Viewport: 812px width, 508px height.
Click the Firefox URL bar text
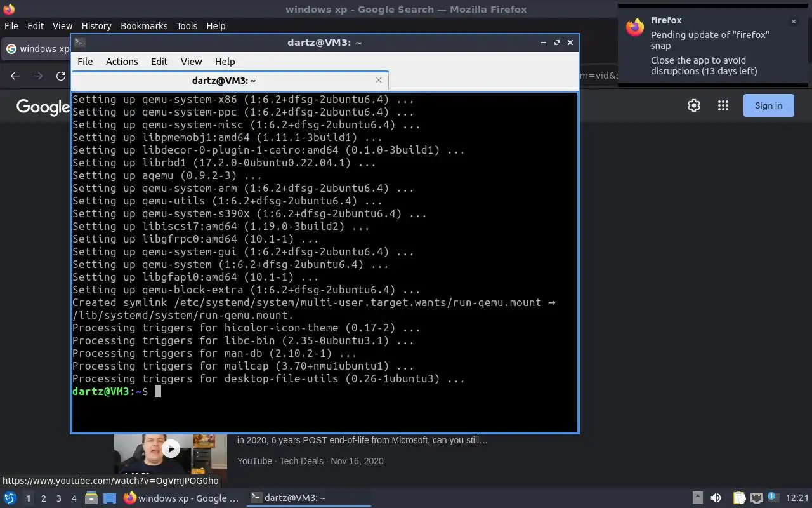(x=598, y=76)
